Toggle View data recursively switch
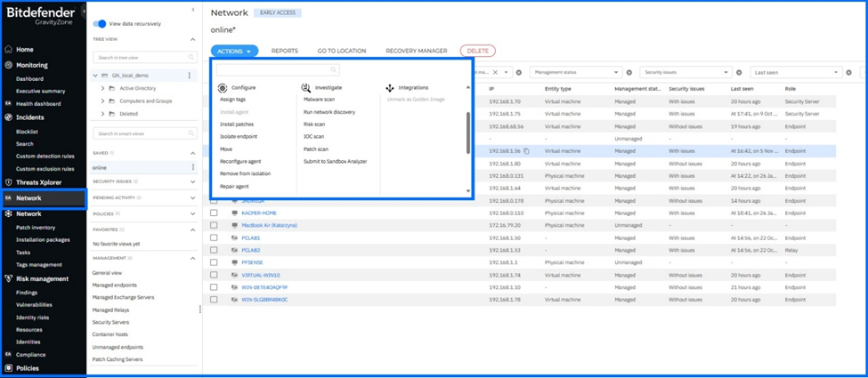The width and height of the screenshot is (868, 378). (x=100, y=24)
